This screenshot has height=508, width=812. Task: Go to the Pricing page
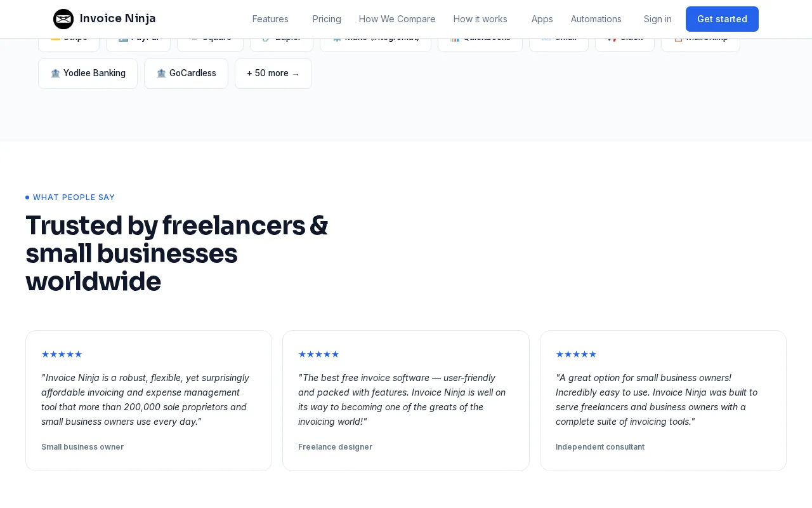click(x=327, y=19)
